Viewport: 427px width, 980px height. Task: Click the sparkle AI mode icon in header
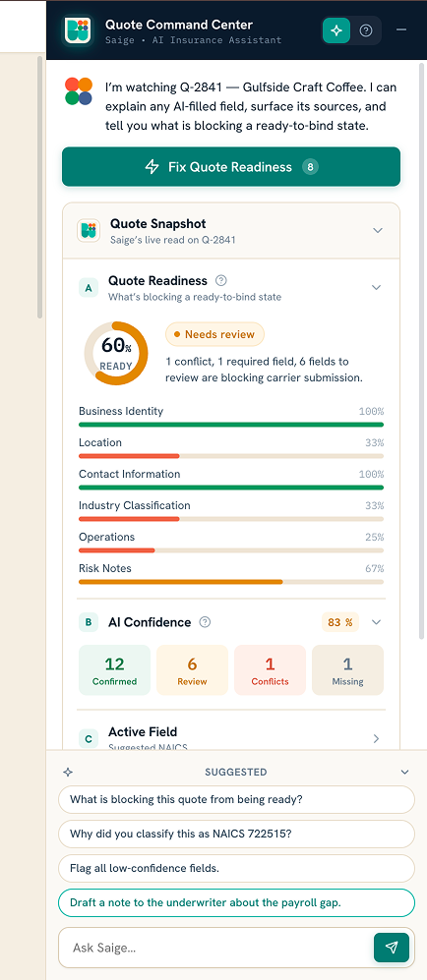tap(336, 30)
